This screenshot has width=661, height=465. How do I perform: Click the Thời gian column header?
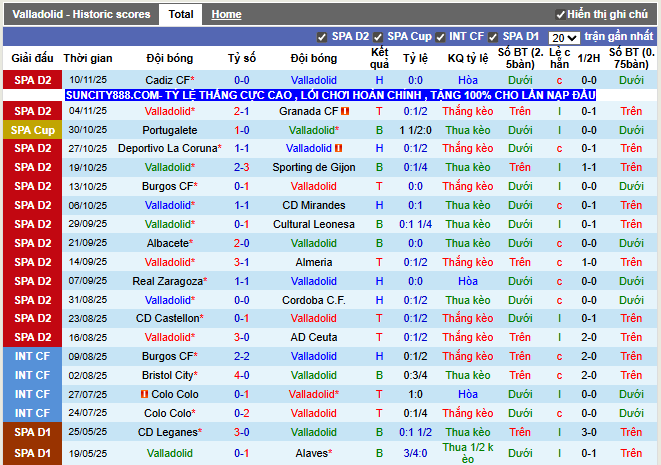(88, 58)
